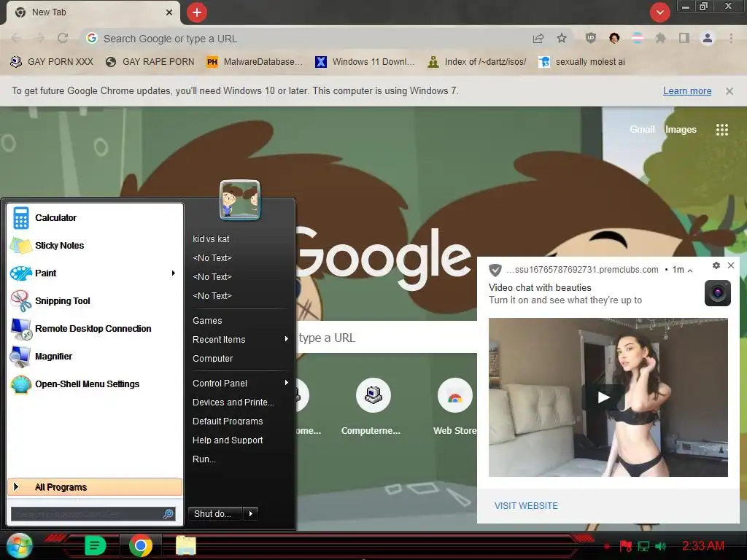Open the green notes app on taskbar

[96, 545]
